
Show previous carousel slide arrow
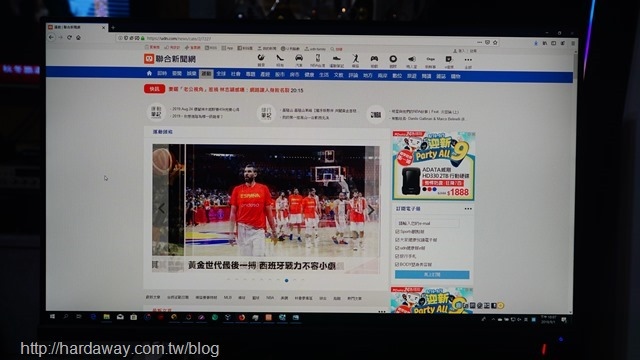point(162,209)
